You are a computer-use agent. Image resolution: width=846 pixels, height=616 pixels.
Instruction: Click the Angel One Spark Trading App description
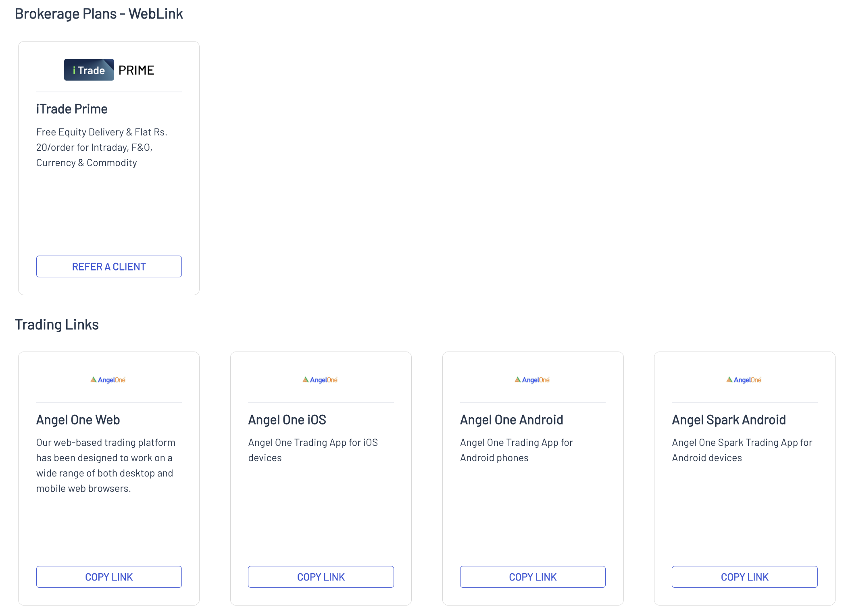coord(742,450)
